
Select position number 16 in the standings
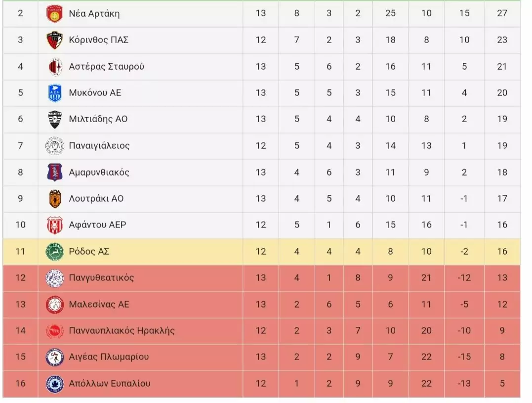(x=20, y=384)
